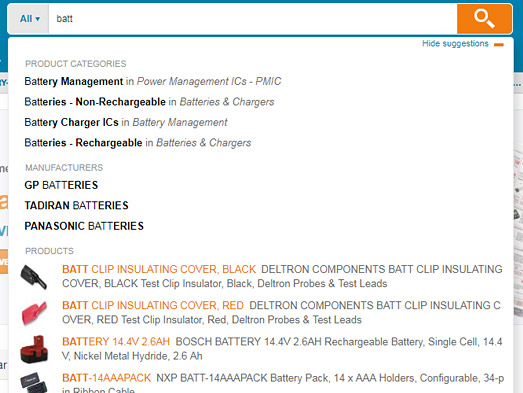This screenshot has width=523, height=393.
Task: Open BATTERY 14.4V 2.6AH product link
Action: click(x=116, y=342)
